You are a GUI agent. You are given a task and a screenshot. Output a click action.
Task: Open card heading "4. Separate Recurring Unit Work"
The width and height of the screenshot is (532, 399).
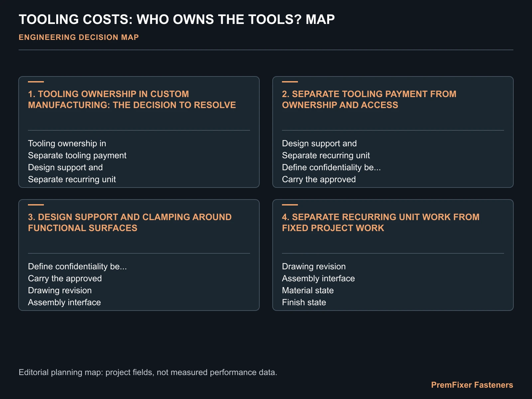tap(381, 222)
